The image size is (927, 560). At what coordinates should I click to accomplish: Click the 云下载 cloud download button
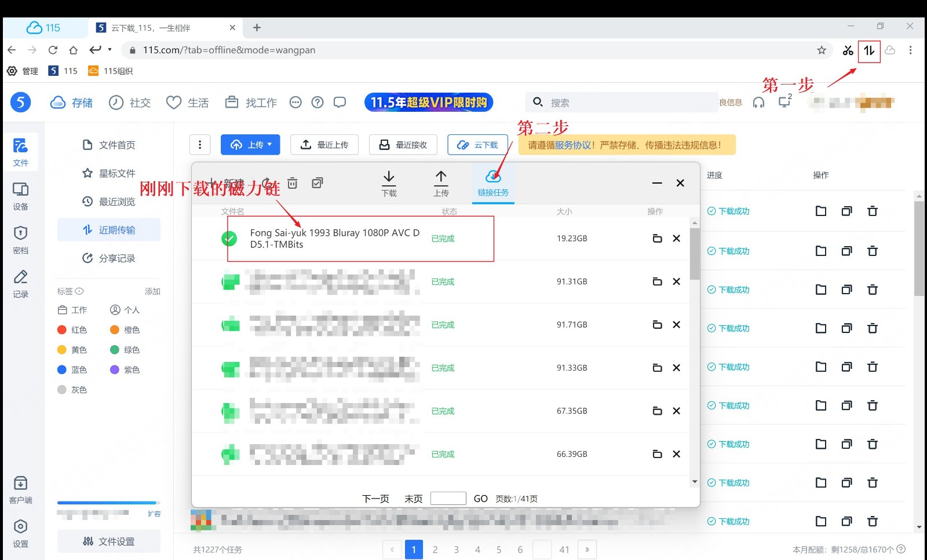point(477,145)
